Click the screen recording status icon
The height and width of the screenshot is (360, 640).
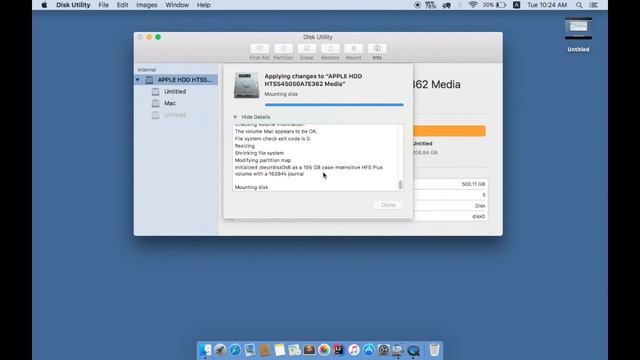point(417,5)
